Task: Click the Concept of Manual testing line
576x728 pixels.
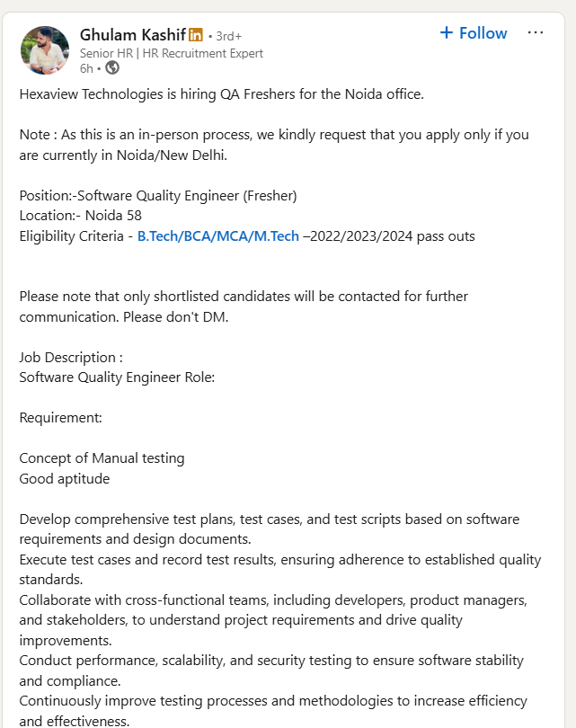Action: [102, 458]
